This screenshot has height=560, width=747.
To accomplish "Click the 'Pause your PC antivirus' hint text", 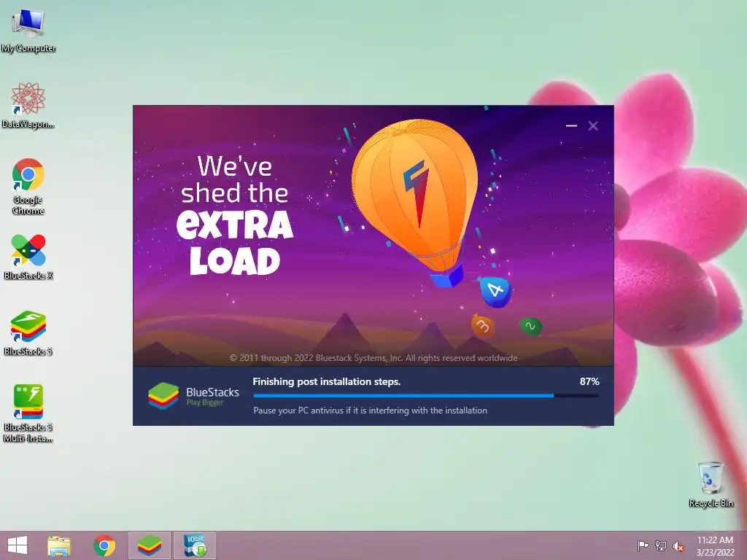I will (x=370, y=411).
